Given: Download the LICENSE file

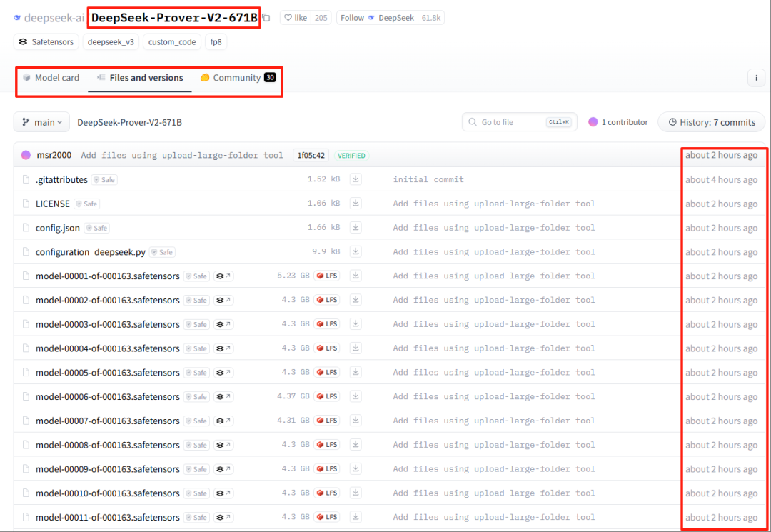Looking at the screenshot, I should 356,203.
